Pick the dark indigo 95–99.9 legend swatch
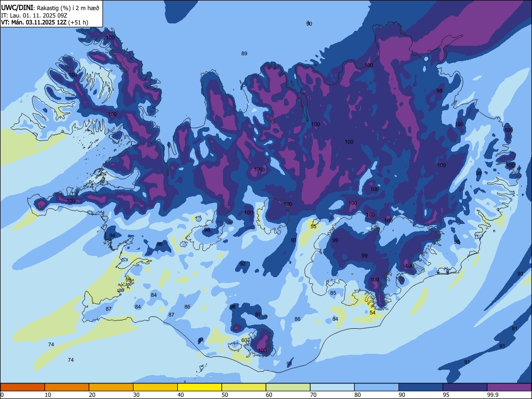 click(465, 387)
